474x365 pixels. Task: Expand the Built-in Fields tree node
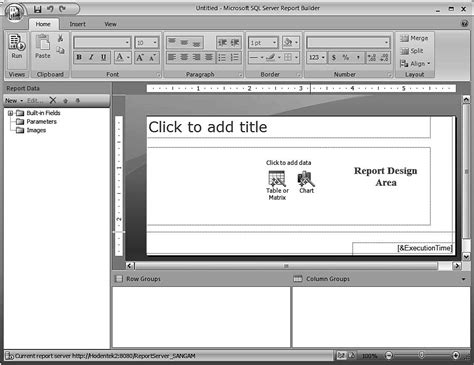pos(10,113)
